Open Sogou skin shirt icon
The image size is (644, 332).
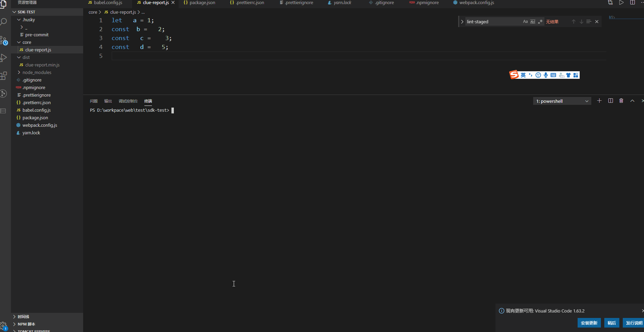pos(568,75)
